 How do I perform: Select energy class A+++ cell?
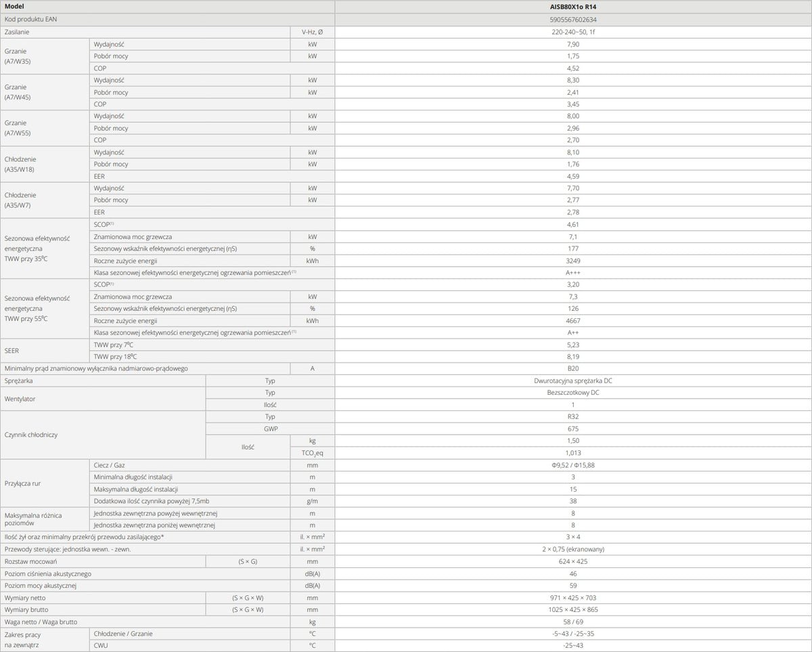[573, 272]
